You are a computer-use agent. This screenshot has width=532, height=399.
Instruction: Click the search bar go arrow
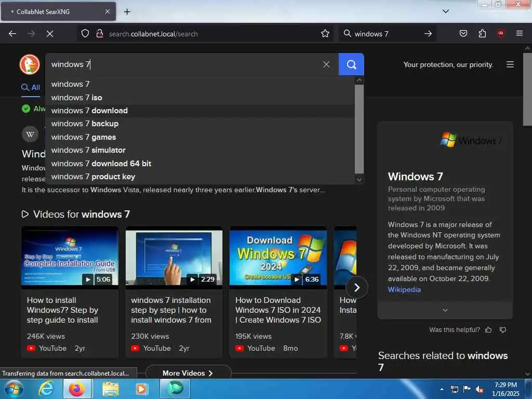pyautogui.click(x=428, y=33)
